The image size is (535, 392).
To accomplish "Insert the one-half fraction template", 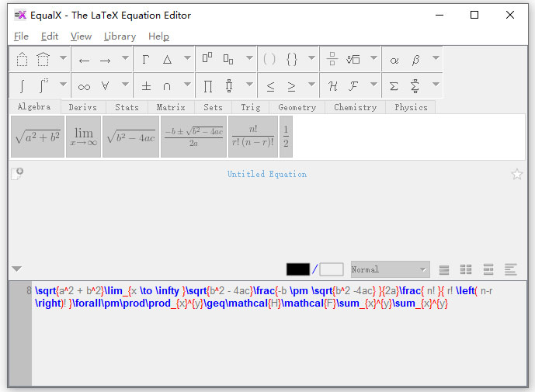I will [286, 137].
